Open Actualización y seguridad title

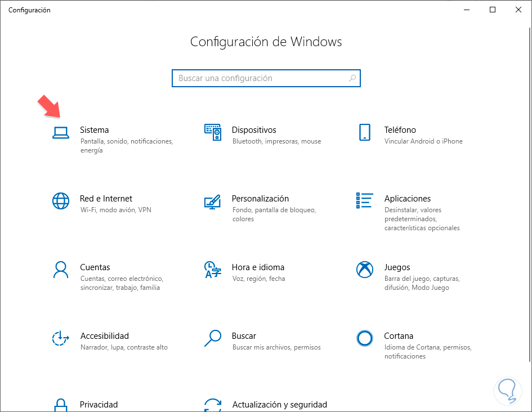(280, 405)
